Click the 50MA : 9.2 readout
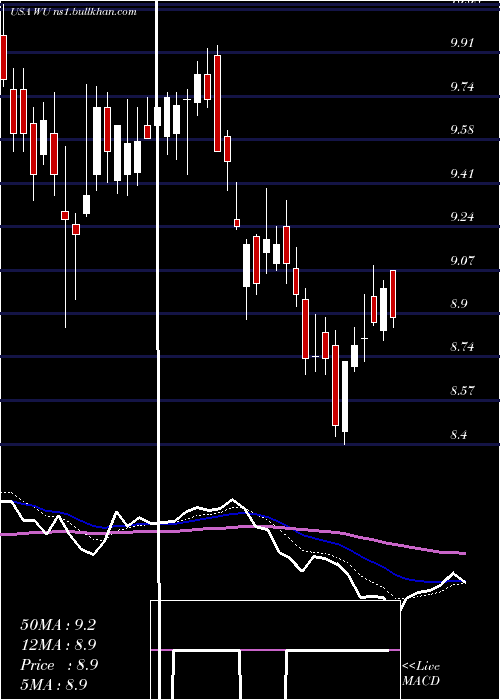Screen dimensions: 500x700 [x=58, y=625]
